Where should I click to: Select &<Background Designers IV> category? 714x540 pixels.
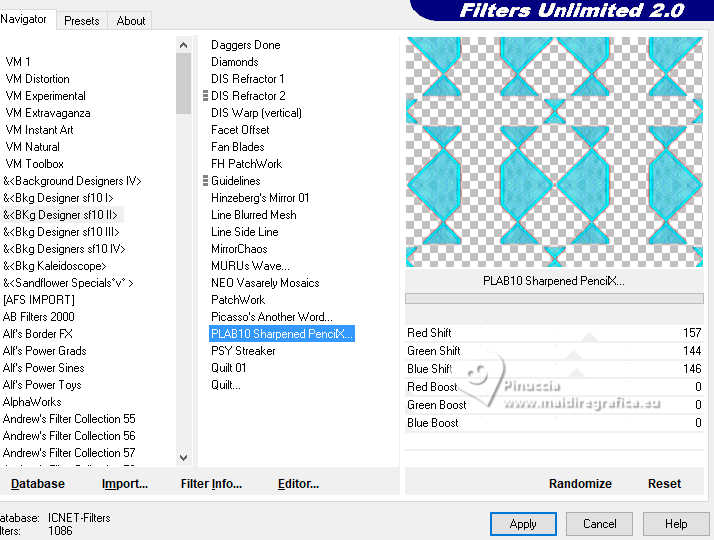coord(72,181)
